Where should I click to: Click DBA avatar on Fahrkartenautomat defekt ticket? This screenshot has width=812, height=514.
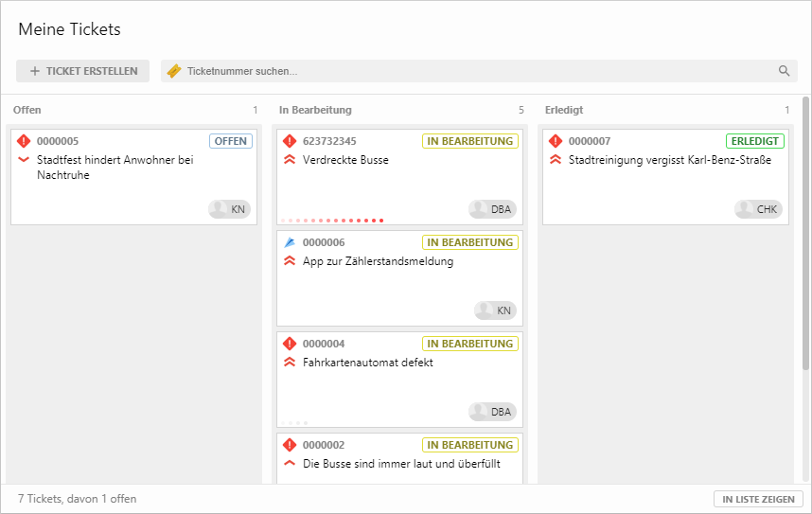point(493,412)
